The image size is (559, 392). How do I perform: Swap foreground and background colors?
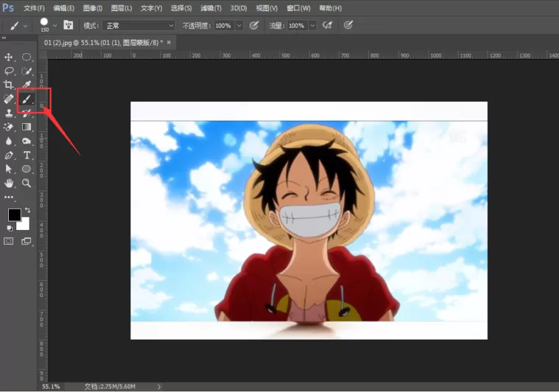click(27, 211)
